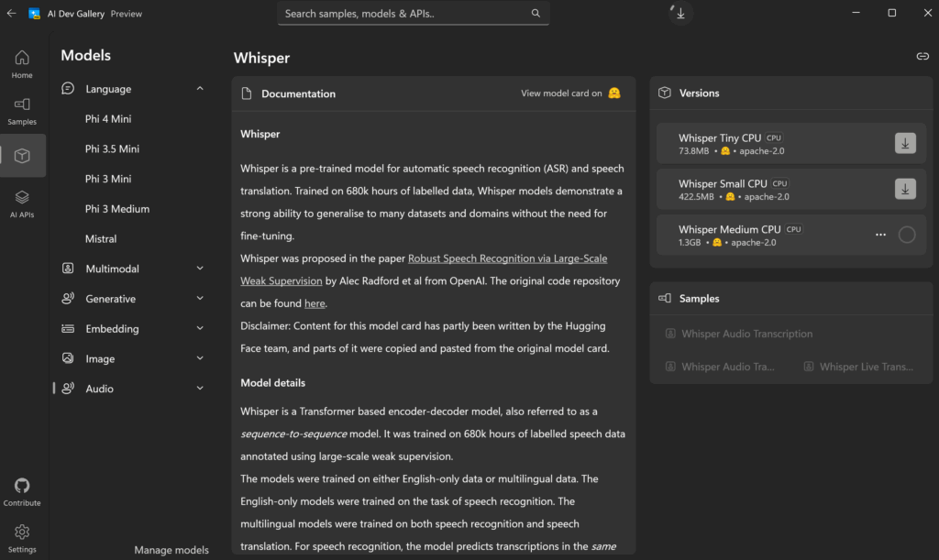
Task: Open the downloads indicator in title bar
Action: (x=680, y=14)
